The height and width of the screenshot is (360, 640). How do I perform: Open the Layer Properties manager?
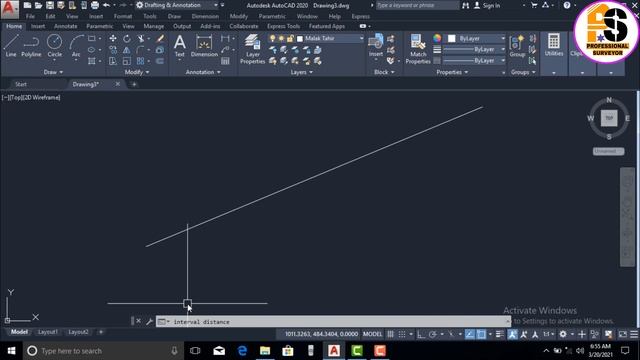253,49
